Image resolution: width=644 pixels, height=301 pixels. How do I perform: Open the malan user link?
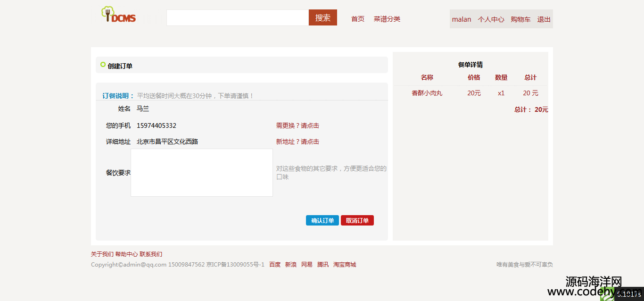(x=462, y=19)
